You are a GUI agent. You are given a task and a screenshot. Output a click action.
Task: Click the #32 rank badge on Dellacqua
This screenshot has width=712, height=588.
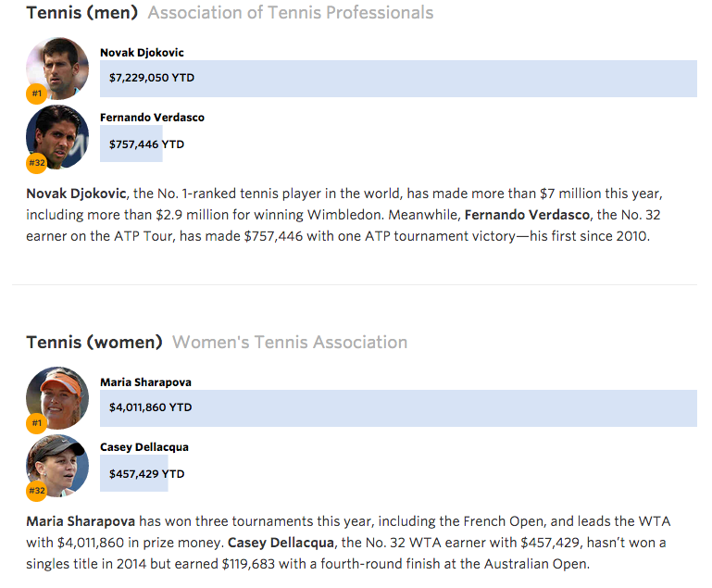click(37, 491)
